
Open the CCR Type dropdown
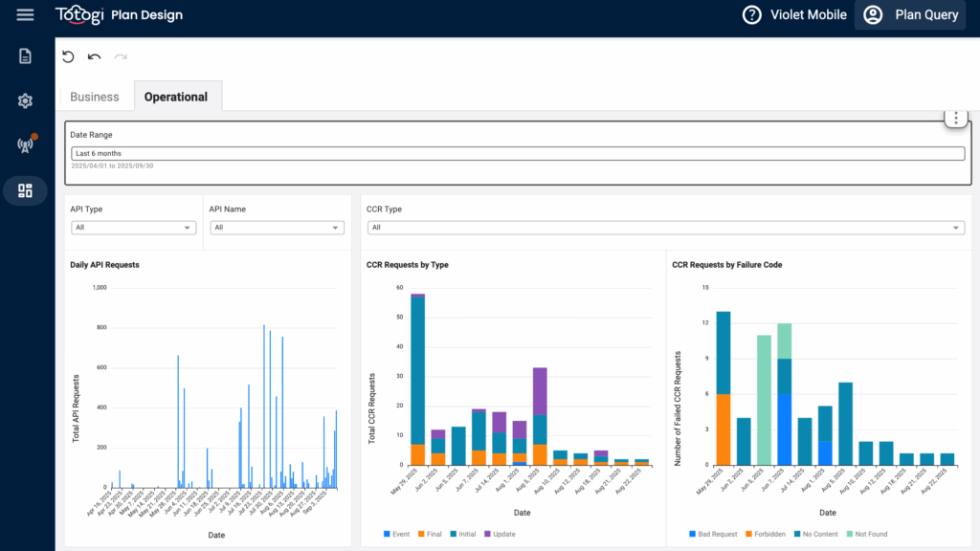pyautogui.click(x=665, y=228)
